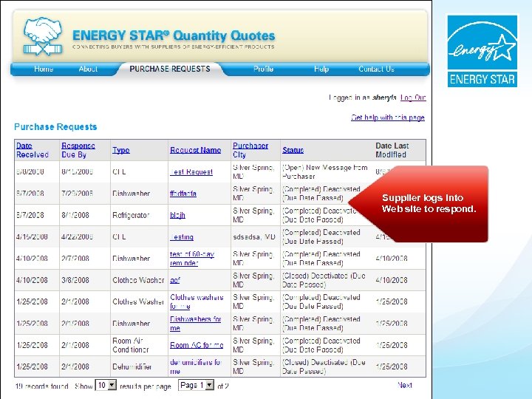The height and width of the screenshot is (399, 532).
Task: Click the Date Last Modified header
Action: [x=392, y=150]
